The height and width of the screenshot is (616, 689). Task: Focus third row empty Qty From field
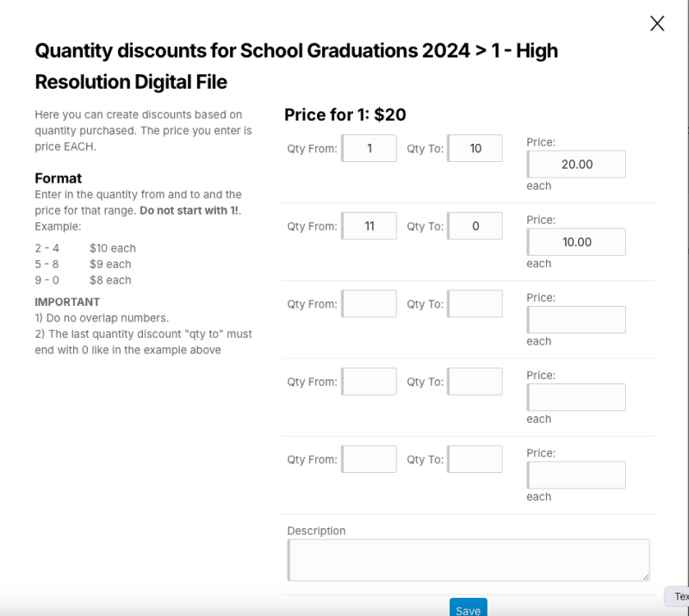click(369, 303)
